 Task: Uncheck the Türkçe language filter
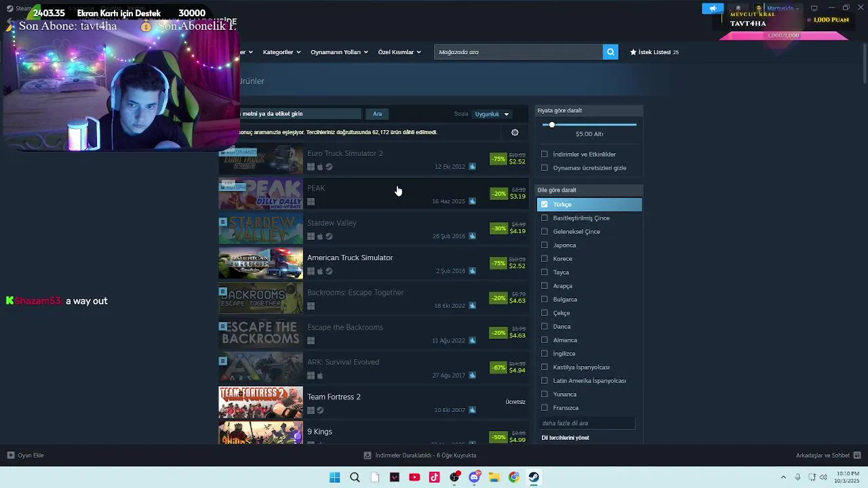pyautogui.click(x=544, y=205)
